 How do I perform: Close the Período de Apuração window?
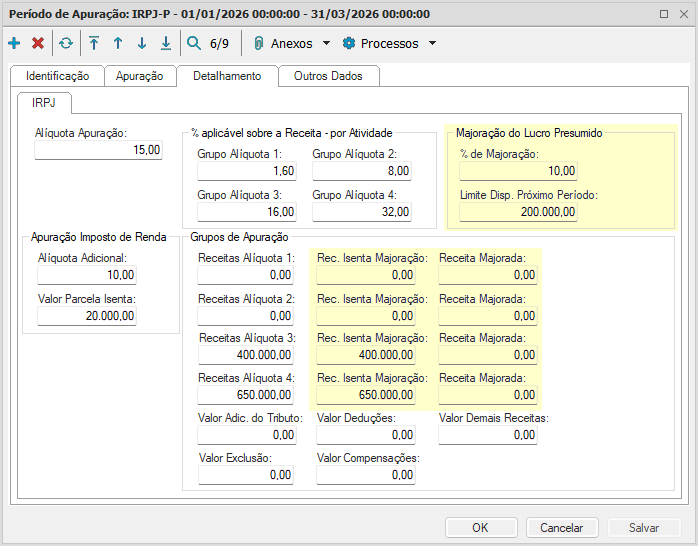tap(684, 14)
